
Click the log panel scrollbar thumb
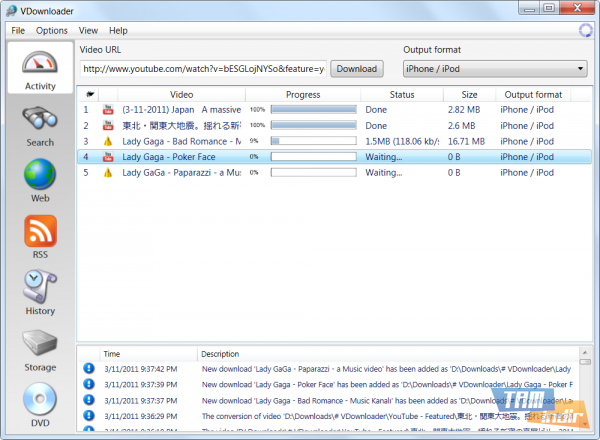click(585, 362)
